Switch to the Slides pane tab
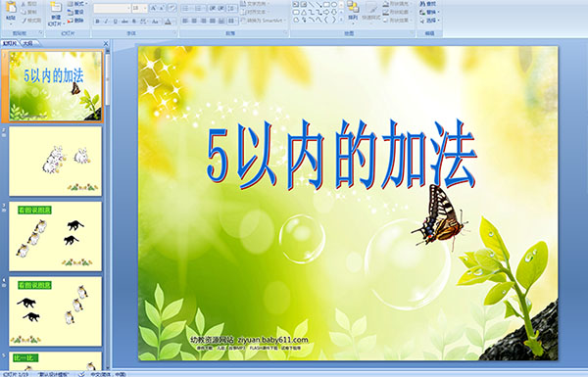This screenshot has width=588, height=377. (x=10, y=43)
